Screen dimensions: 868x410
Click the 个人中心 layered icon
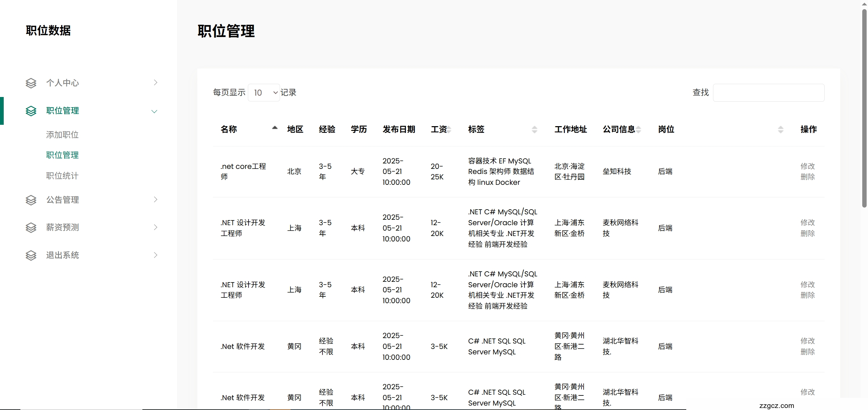click(31, 83)
